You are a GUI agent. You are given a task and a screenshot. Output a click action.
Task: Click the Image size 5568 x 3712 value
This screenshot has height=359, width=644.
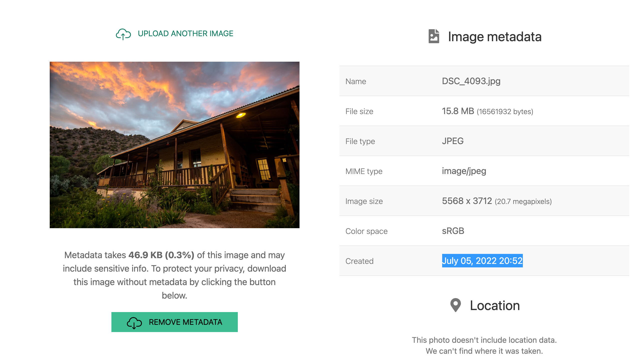click(x=467, y=201)
